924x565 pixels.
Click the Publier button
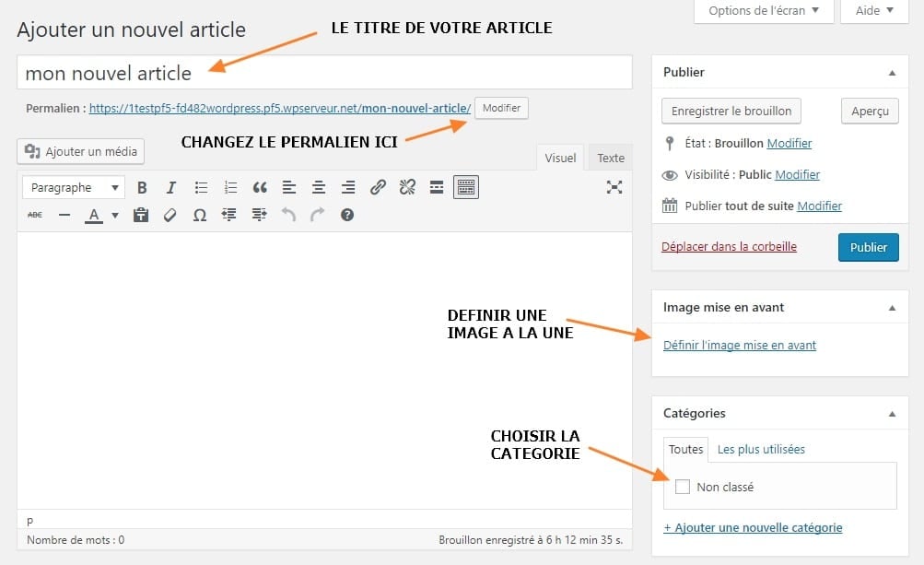(x=867, y=247)
